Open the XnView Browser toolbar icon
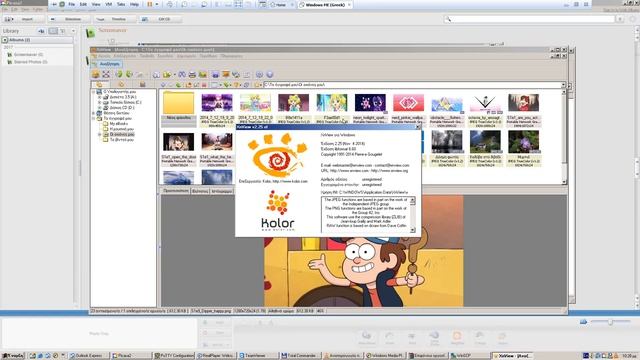This screenshot has height=360, width=640. coord(96,74)
